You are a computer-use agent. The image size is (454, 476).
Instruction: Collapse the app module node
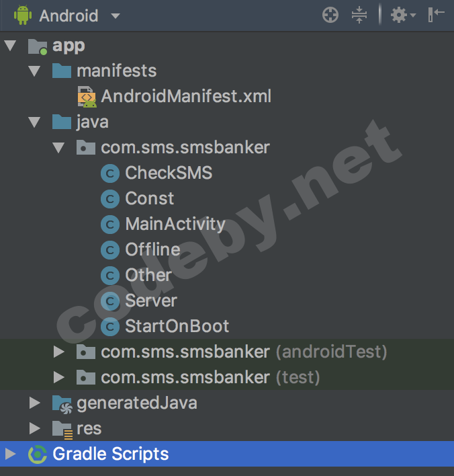(x=10, y=46)
